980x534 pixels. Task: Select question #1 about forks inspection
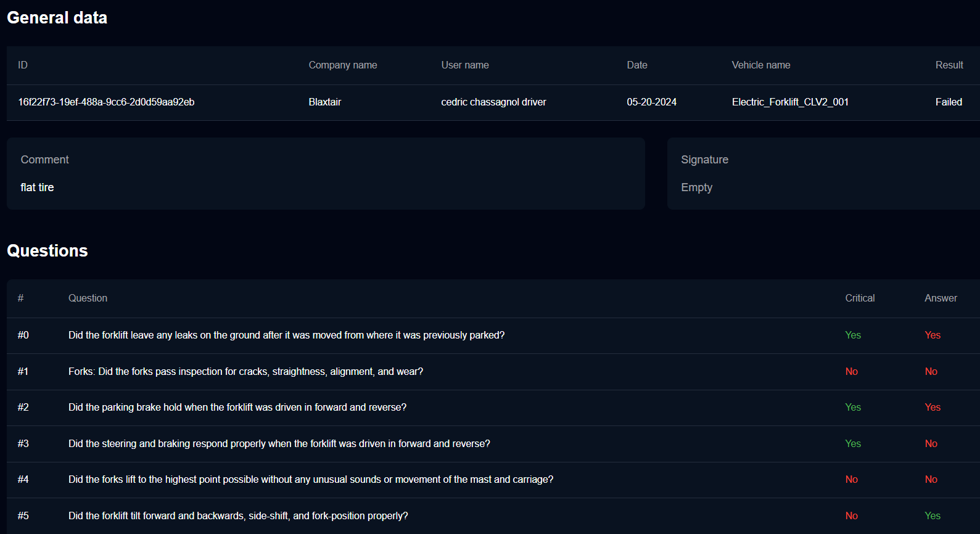245,372
